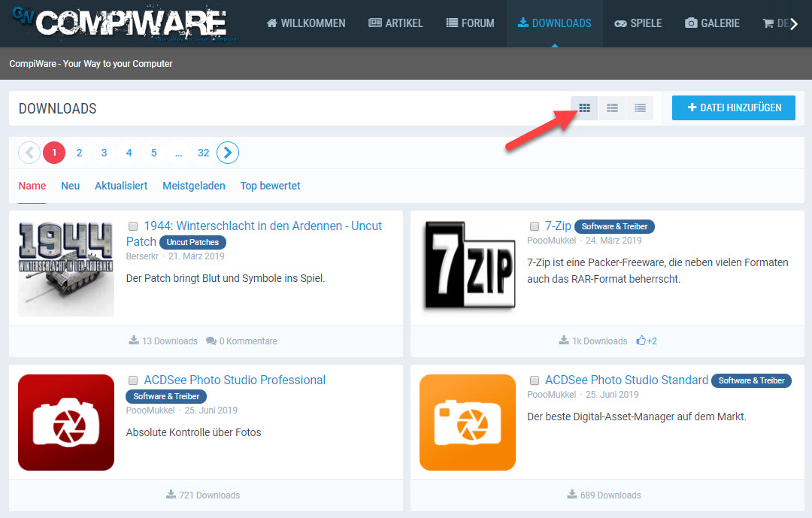Open the 1944 Winterschlacht cover thumbnail

tap(66, 268)
